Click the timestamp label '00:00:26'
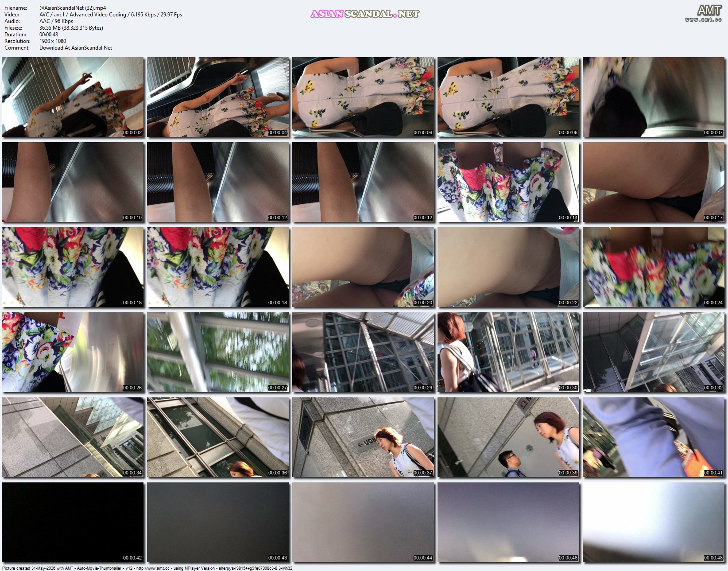Image resolution: width=728 pixels, height=571 pixels. pos(132,388)
